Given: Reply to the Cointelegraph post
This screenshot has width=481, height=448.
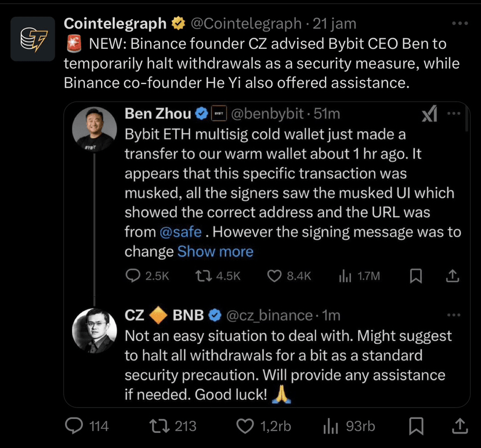Looking at the screenshot, I should [74, 427].
